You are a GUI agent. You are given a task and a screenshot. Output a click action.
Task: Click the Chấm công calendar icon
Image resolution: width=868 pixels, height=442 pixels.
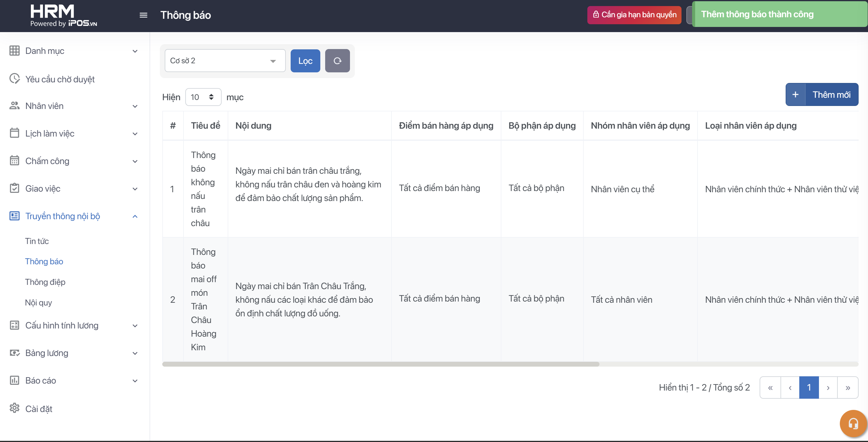[15, 161]
